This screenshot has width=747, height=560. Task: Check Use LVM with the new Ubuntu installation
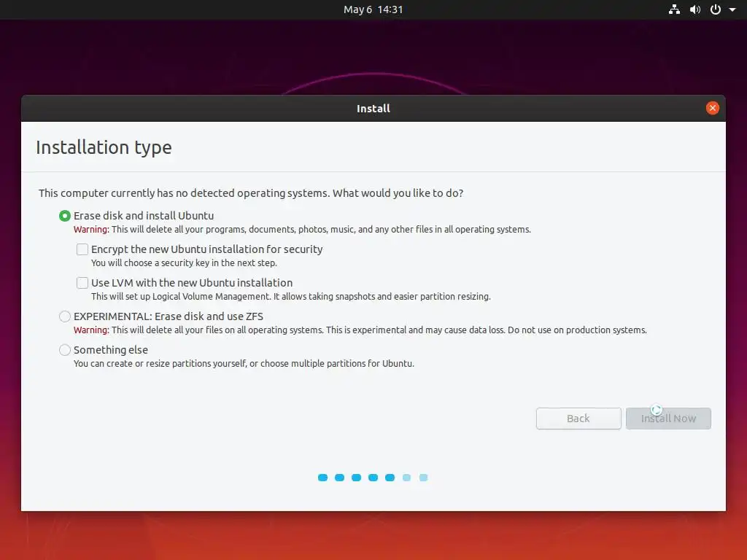point(82,283)
